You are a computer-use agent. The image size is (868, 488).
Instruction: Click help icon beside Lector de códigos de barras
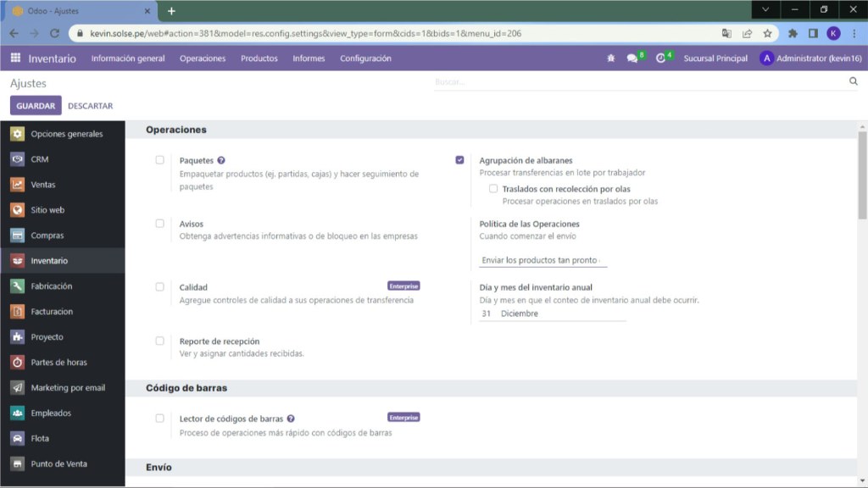291,419
